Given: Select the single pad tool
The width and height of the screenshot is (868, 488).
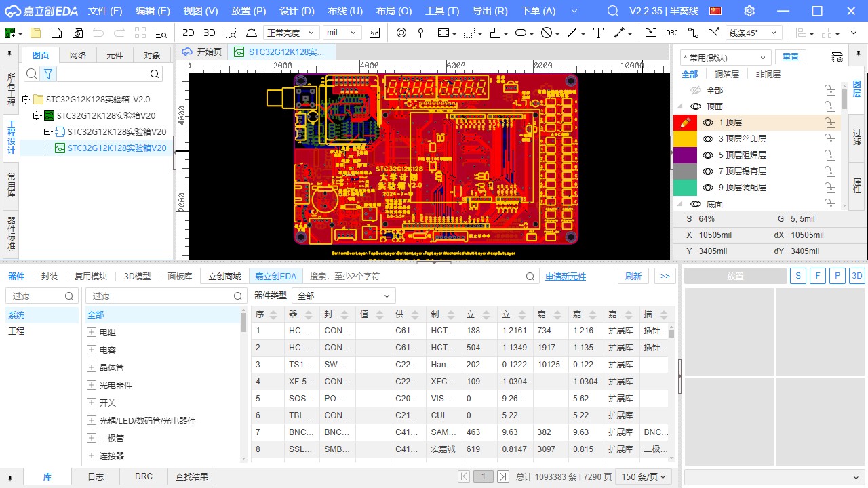Looking at the screenshot, I should click(422, 33).
